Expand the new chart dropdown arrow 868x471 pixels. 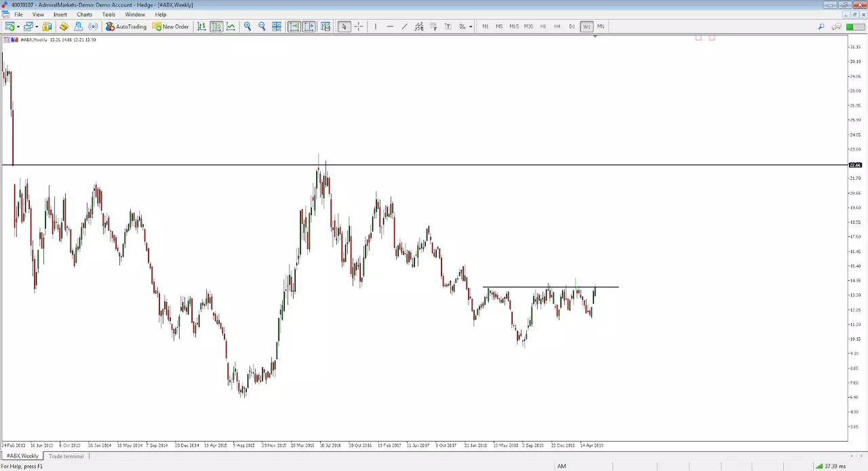point(18,26)
